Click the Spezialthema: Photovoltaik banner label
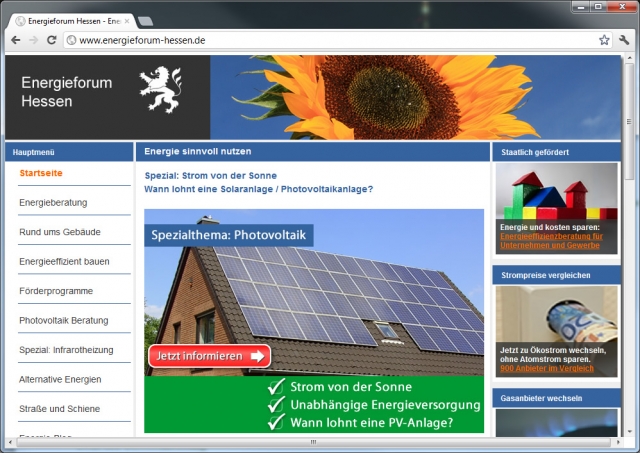The height and width of the screenshot is (453, 640). (229, 235)
